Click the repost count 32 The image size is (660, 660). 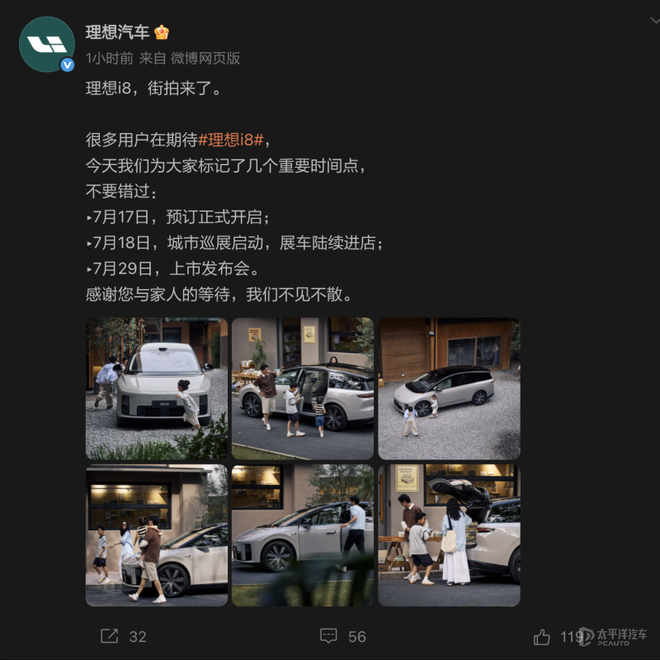click(x=138, y=636)
